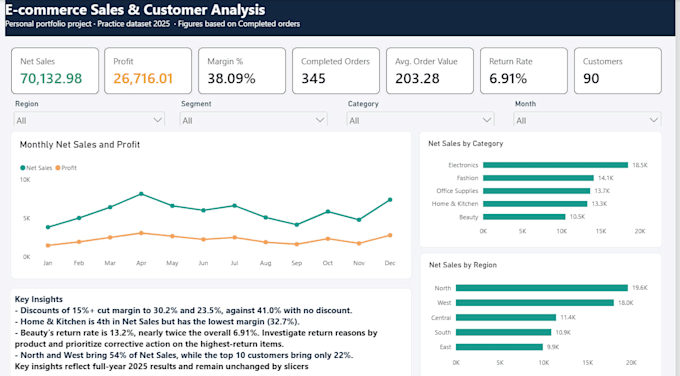680x376 pixels.
Task: Click the 70,132.98 Net Sales value
Action: tap(51, 78)
